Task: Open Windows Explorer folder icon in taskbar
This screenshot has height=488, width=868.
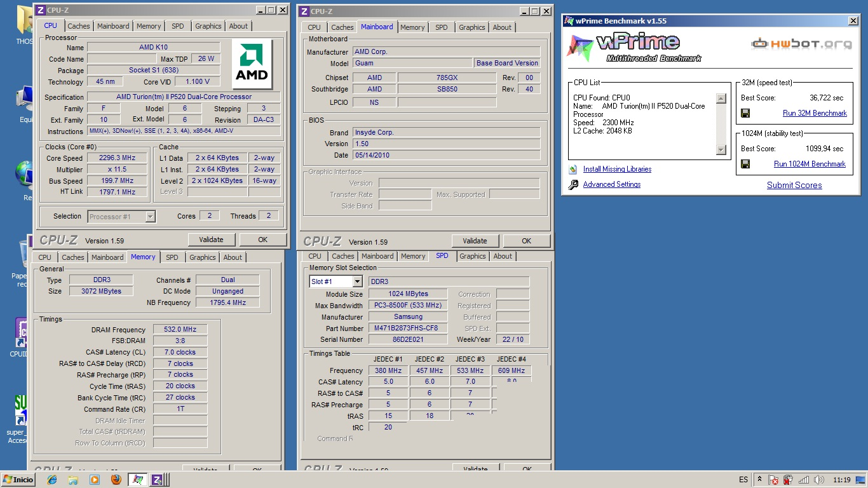Action: click(73, 479)
